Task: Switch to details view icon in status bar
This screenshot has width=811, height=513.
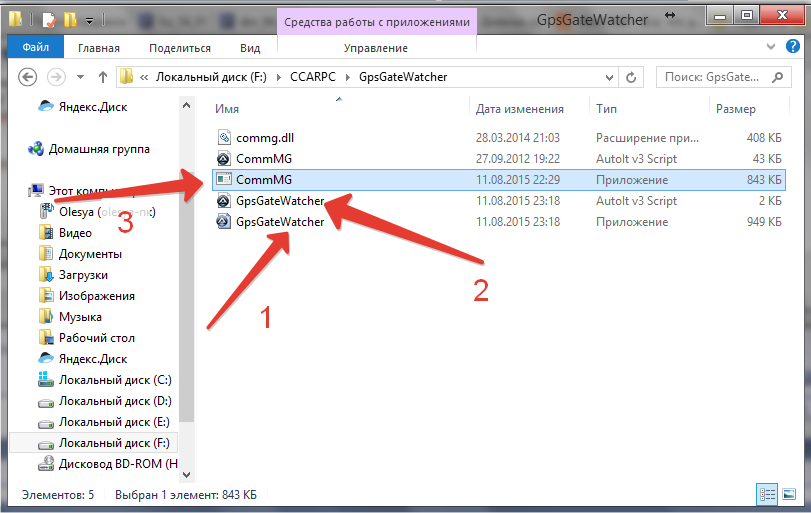Action: (x=767, y=494)
